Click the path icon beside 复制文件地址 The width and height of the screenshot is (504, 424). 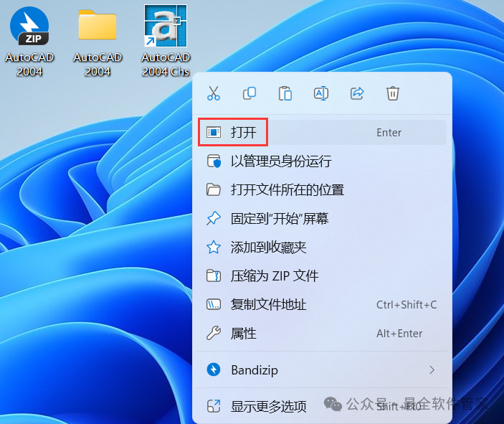point(214,304)
